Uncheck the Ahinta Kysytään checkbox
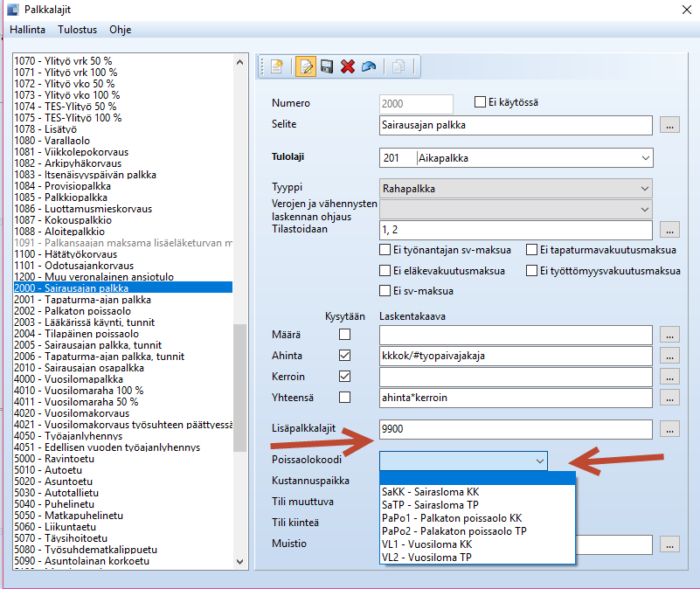The width and height of the screenshot is (700, 589). [344, 356]
